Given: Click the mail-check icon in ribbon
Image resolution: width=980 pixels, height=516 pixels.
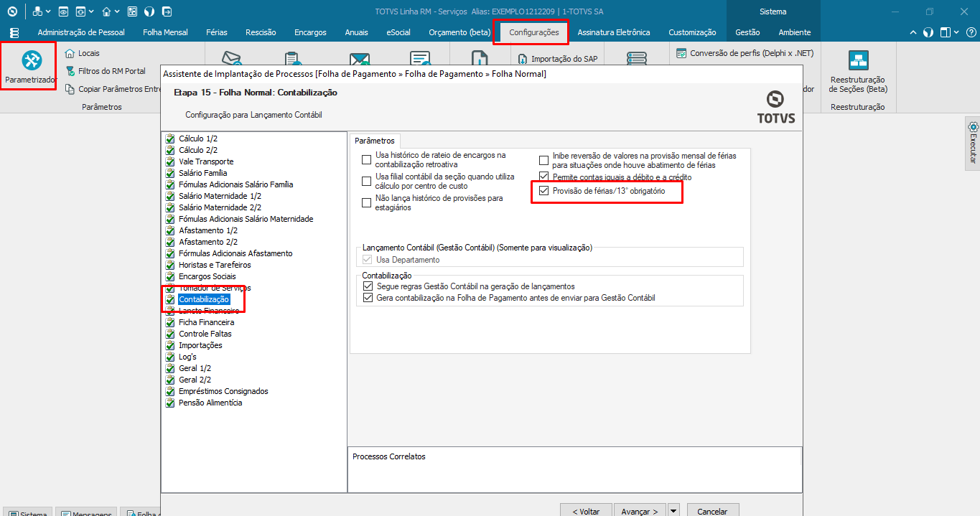Looking at the screenshot, I should coord(359,59).
